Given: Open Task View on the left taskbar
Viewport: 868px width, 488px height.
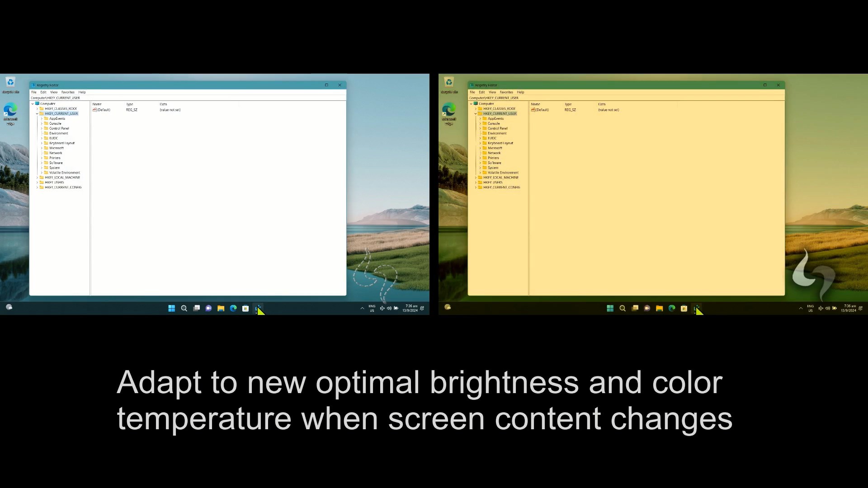Looking at the screenshot, I should click(196, 308).
